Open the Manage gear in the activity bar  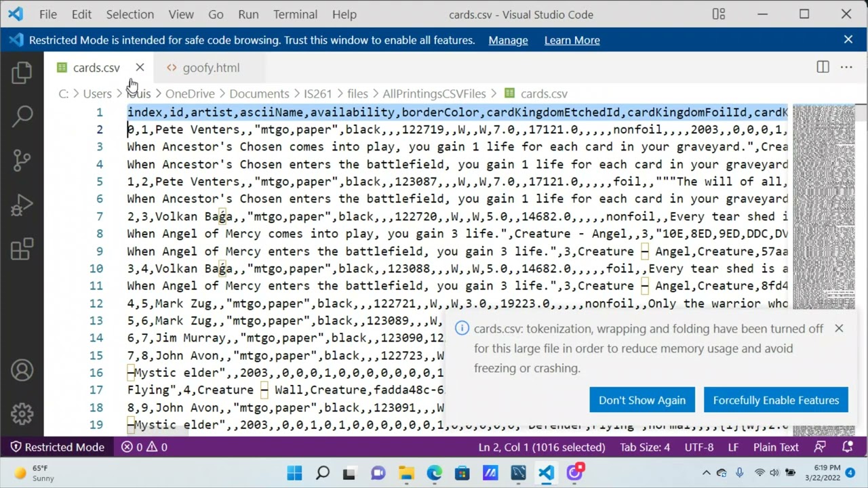pyautogui.click(x=22, y=413)
